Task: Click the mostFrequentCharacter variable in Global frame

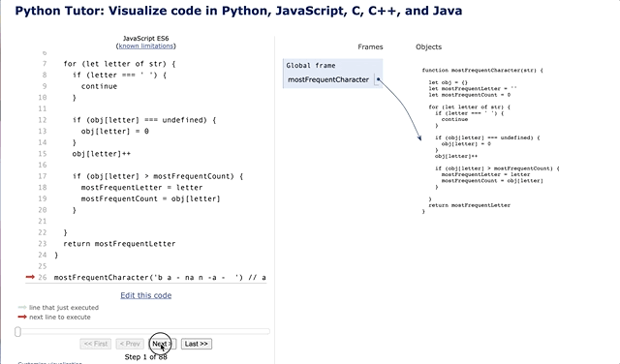Action: [328, 79]
